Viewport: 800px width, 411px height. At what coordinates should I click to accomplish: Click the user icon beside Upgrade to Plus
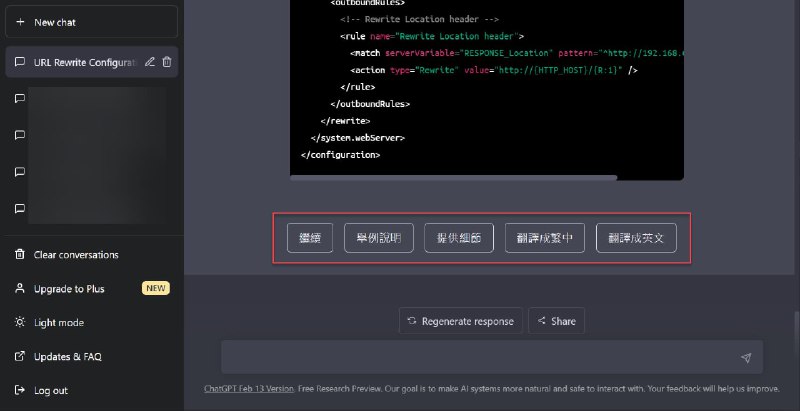point(20,289)
